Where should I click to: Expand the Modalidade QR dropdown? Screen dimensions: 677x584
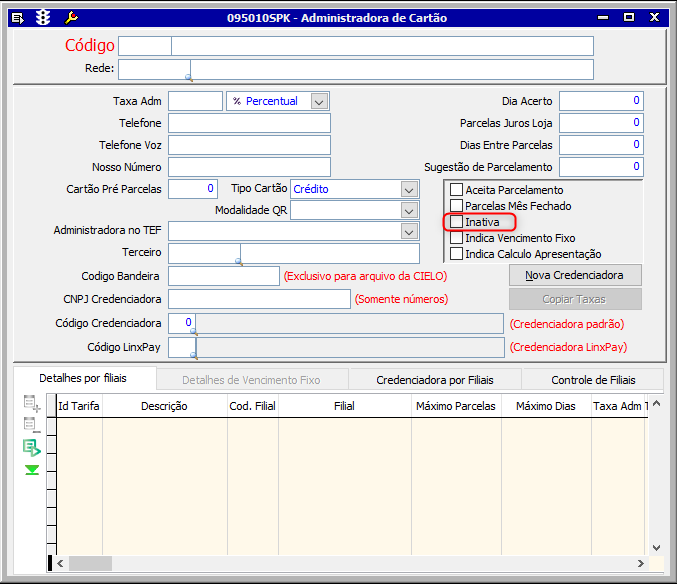(x=408, y=210)
